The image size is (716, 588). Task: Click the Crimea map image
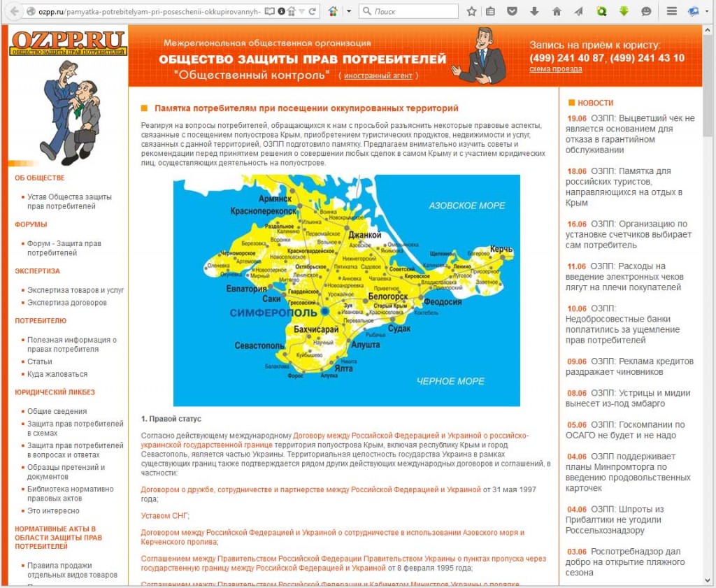(346, 289)
